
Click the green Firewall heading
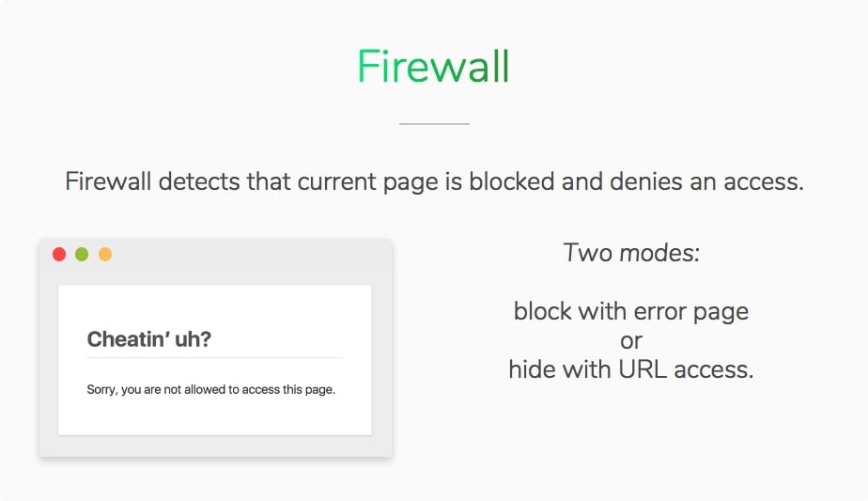pos(433,67)
